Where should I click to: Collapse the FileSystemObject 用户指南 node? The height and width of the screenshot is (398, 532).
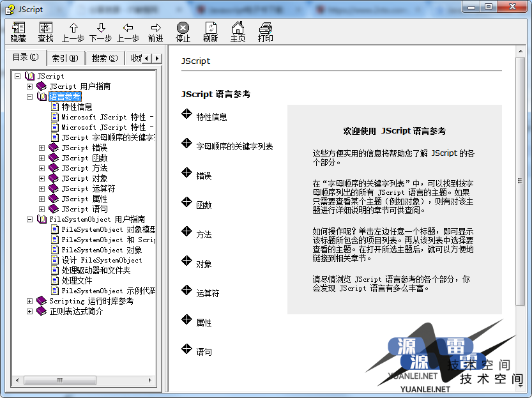pyautogui.click(x=30, y=220)
